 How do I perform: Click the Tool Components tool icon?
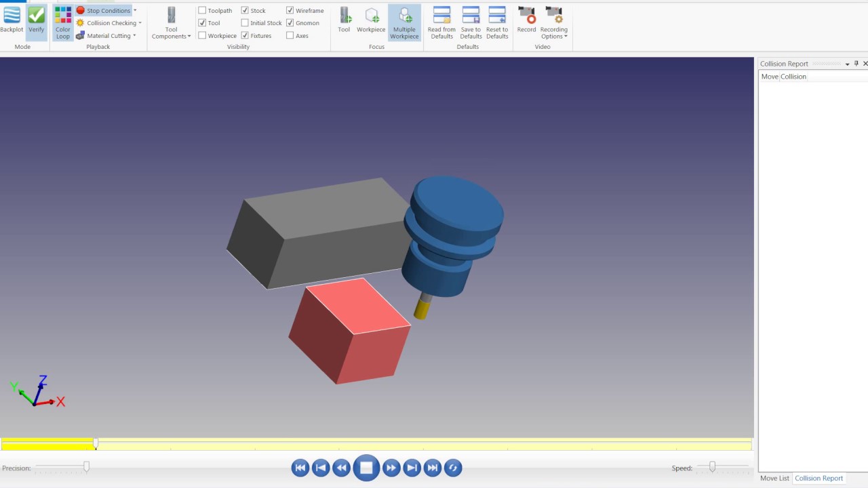coord(172,15)
